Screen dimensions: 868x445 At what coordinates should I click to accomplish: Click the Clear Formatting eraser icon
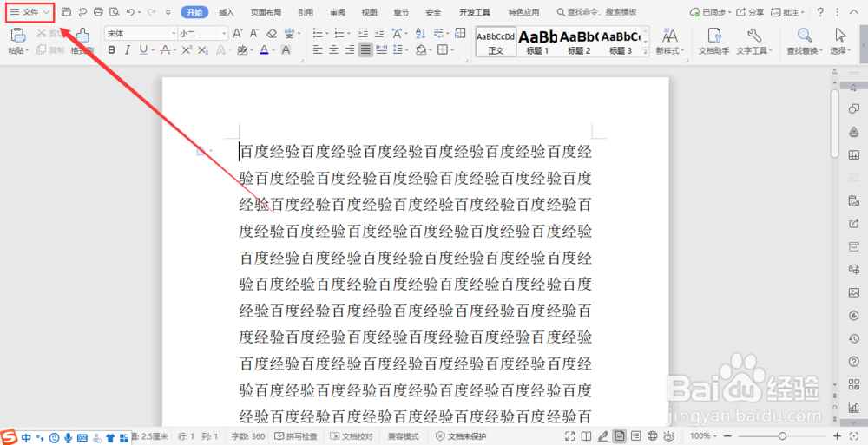click(271, 34)
